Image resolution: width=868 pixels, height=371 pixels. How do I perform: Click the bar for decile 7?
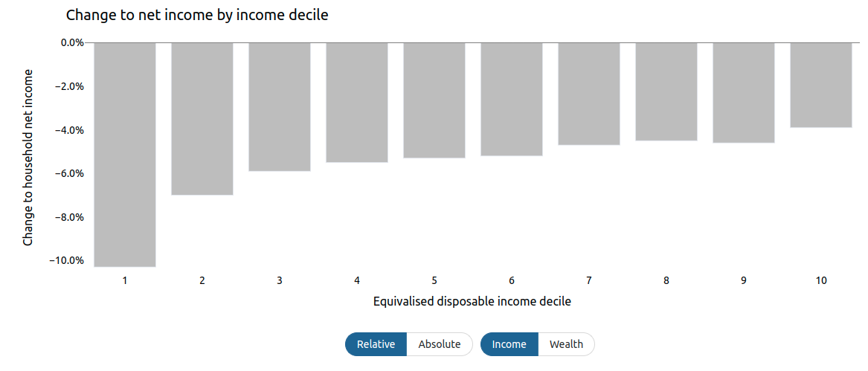click(x=589, y=94)
